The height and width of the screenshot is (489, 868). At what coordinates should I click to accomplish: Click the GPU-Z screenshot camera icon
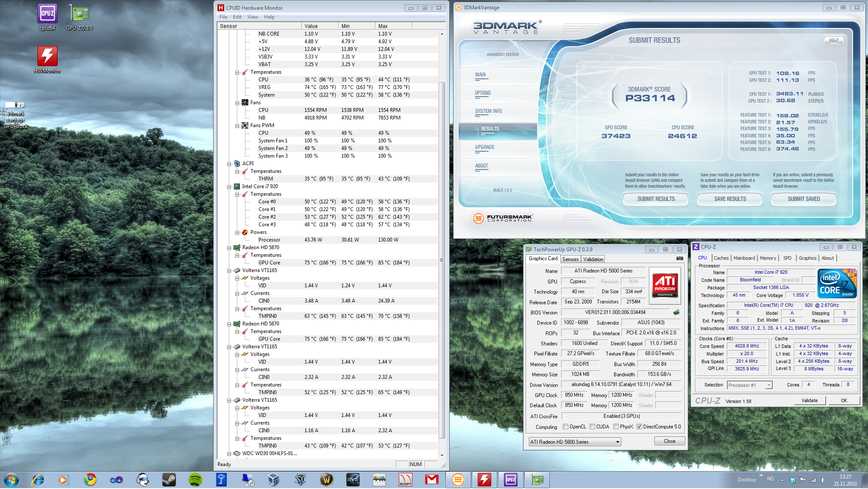click(x=679, y=258)
